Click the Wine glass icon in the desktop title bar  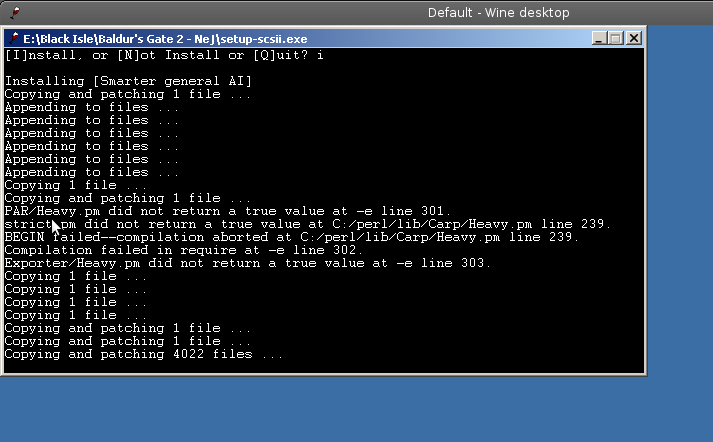(x=15, y=12)
